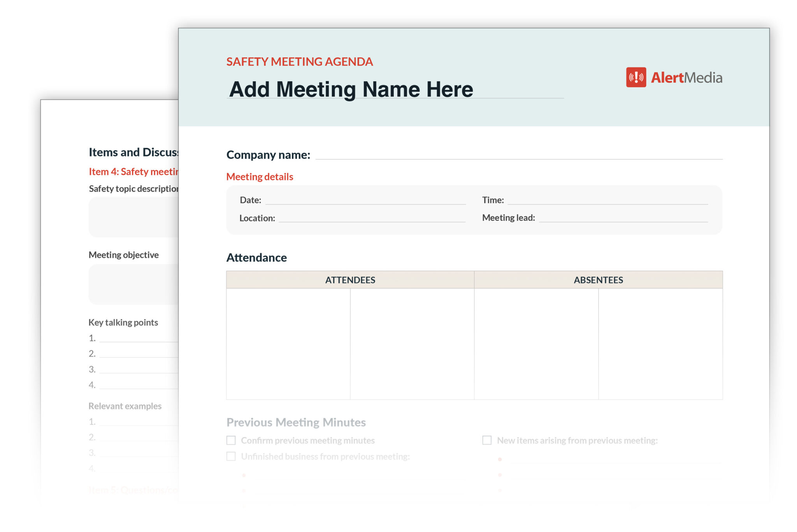The width and height of the screenshot is (797, 532).
Task: Click the last empty Absentees cell
Action: pos(660,344)
